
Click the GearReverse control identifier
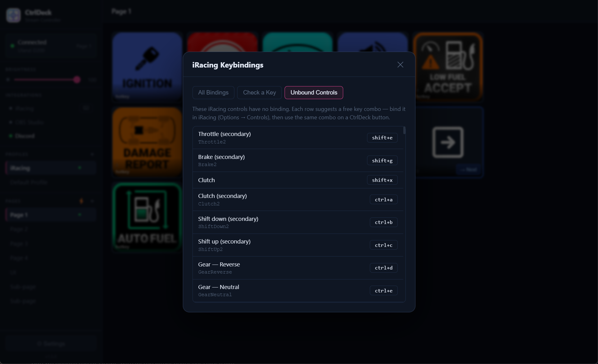[215, 272]
